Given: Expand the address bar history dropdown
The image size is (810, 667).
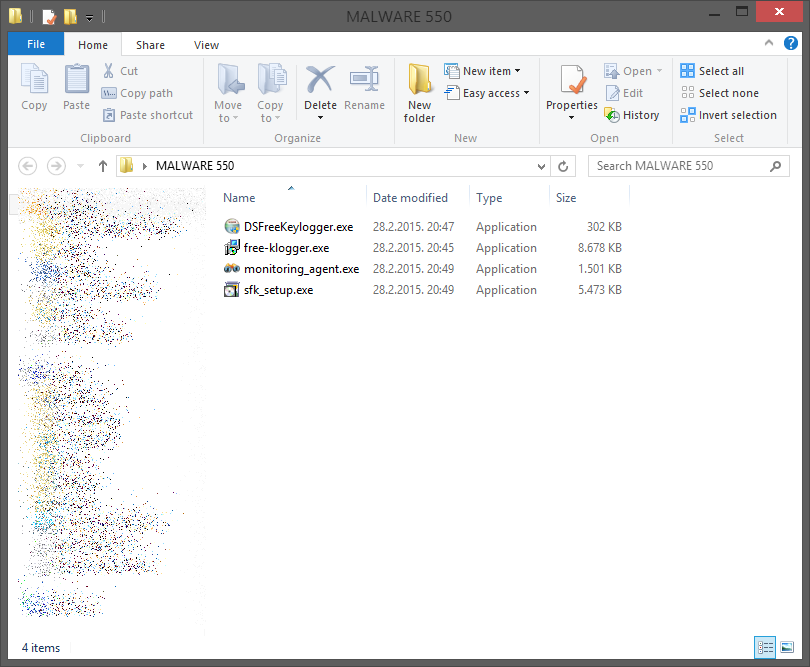Looking at the screenshot, I should pyautogui.click(x=541, y=166).
